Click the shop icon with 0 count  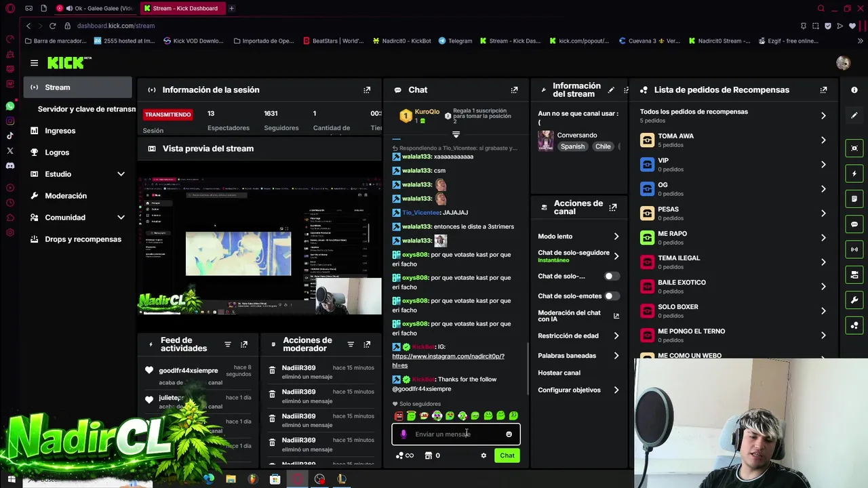click(432, 455)
